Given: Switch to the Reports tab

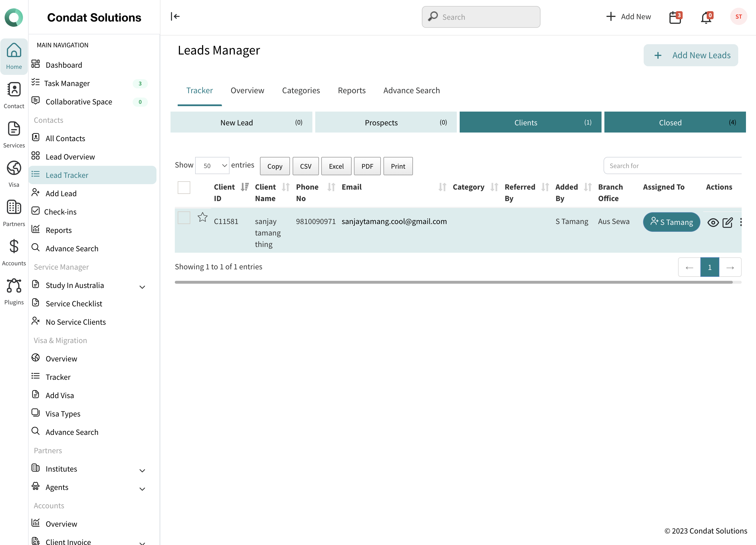Looking at the screenshot, I should pos(352,90).
